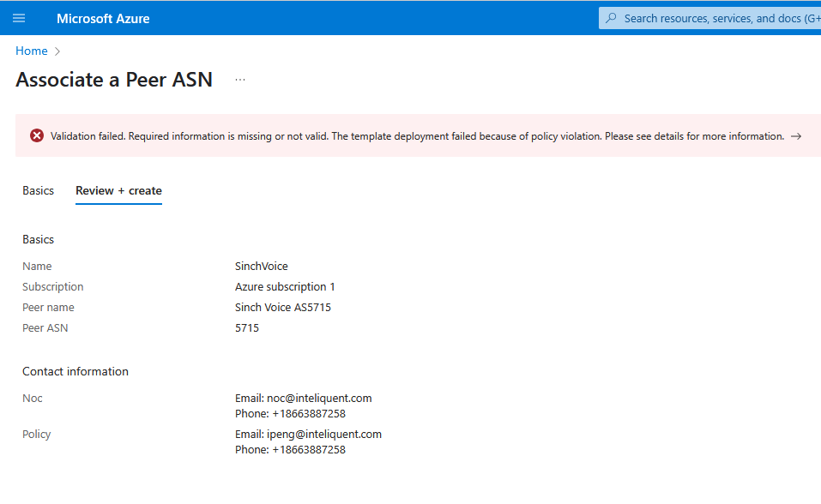Click the Name field label
The image size is (821, 504).
tap(37, 266)
